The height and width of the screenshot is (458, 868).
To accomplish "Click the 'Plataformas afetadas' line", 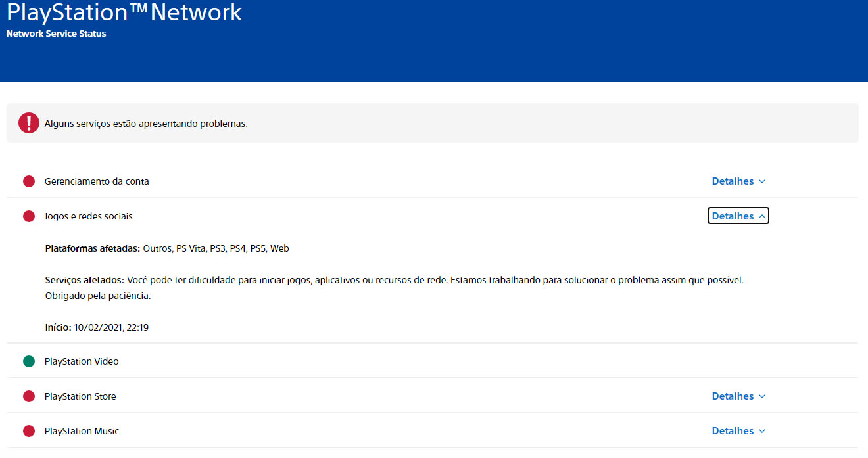I will [167, 248].
